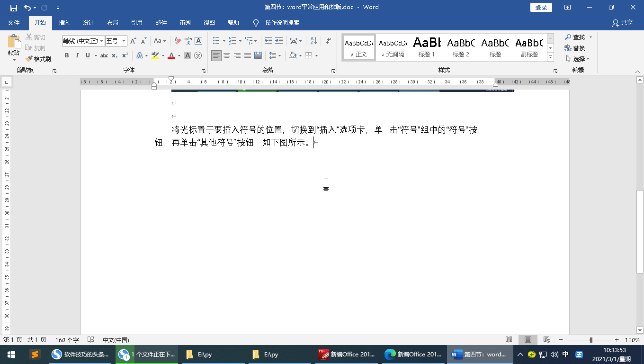The width and height of the screenshot is (644, 364).
Task: Open the File (文件) tab
Action: pyautogui.click(x=14, y=23)
